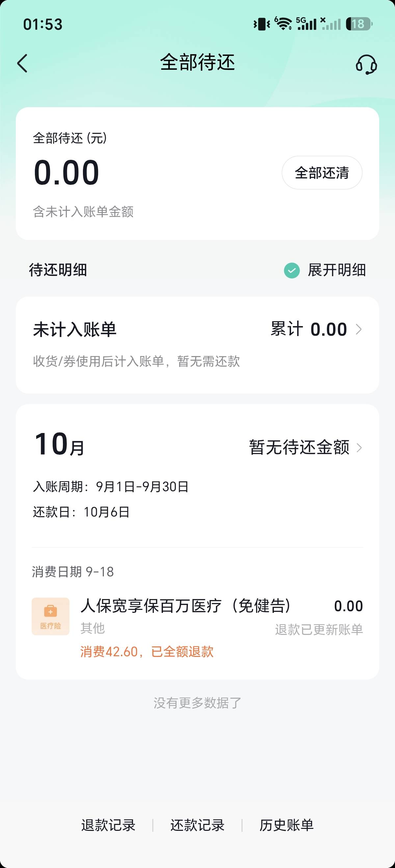Tap the battery level indicator
This screenshot has height=868, width=395.
coord(359,24)
